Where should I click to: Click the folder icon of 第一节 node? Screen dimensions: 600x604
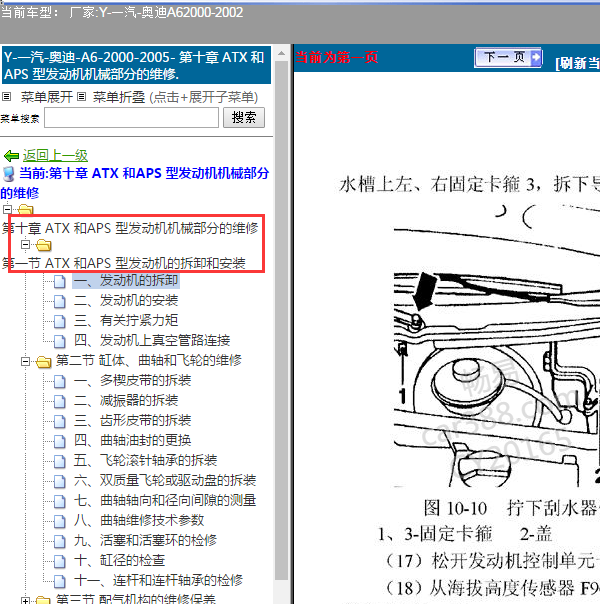point(44,245)
